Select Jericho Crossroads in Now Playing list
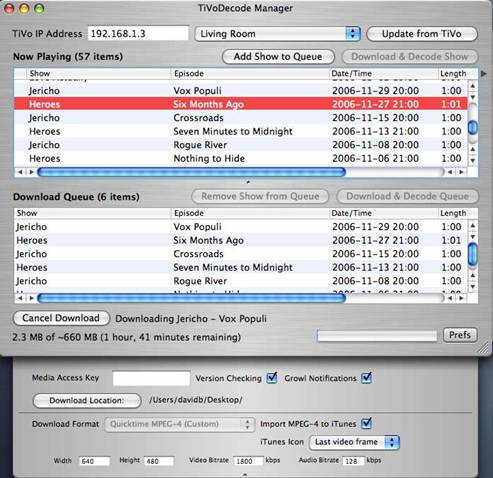 point(241,118)
